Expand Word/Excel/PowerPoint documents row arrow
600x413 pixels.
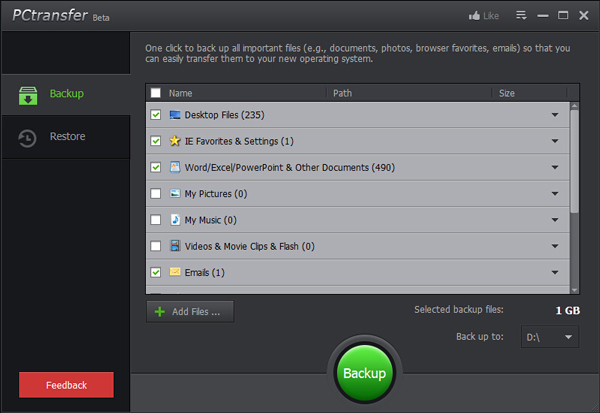555,167
